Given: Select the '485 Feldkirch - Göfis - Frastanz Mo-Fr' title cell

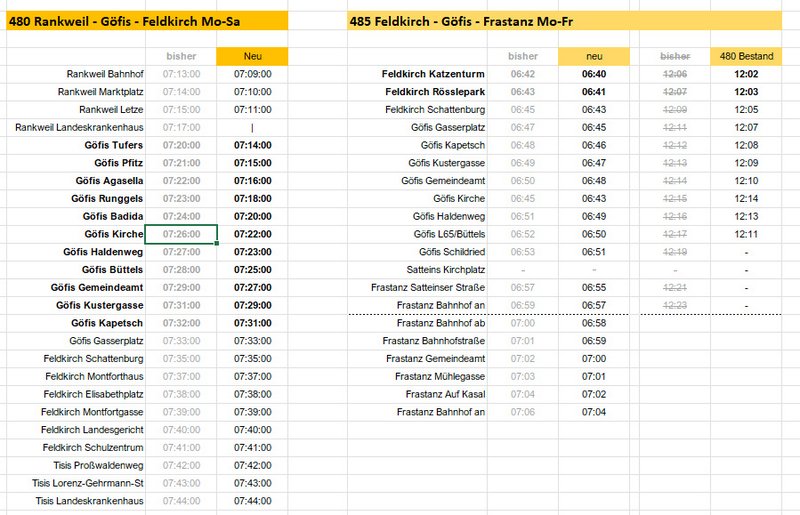Looking at the screenshot, I should (564, 21).
